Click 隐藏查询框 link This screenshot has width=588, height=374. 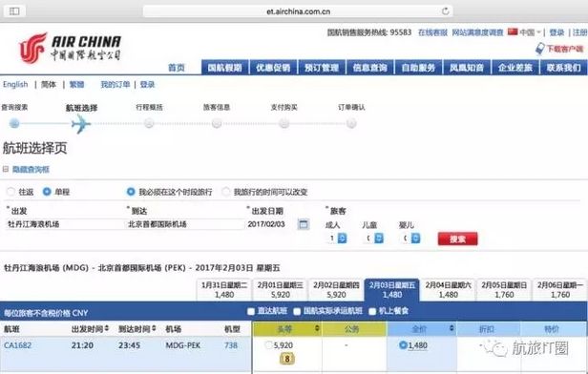coord(31,170)
